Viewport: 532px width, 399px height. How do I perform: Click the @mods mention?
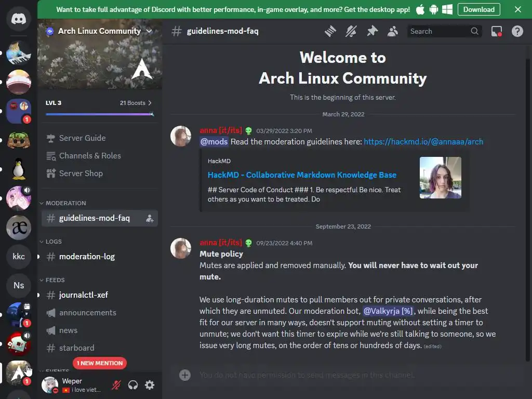214,142
